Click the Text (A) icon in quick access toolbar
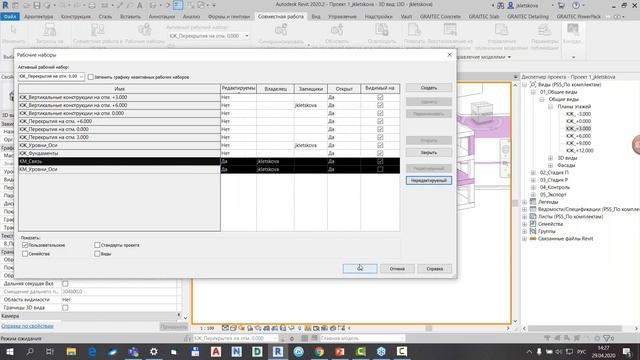Viewport: 640px width, 360px height. [x=140, y=5]
